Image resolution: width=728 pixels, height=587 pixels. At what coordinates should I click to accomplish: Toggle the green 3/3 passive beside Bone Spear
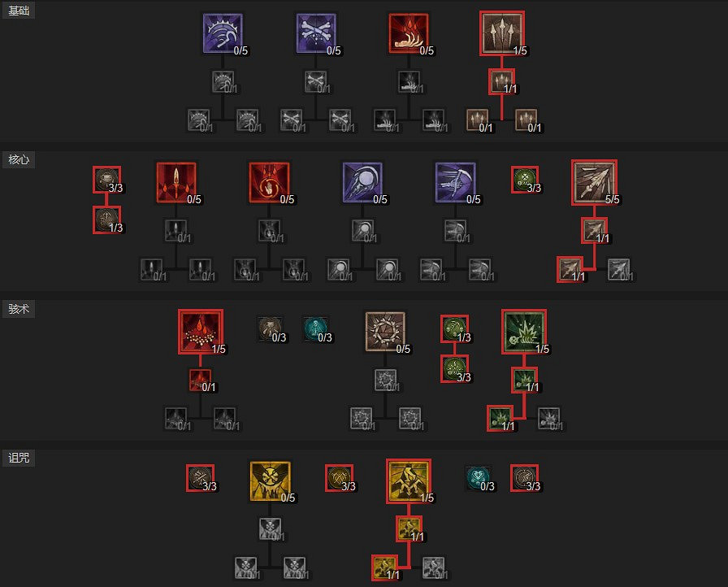tap(525, 180)
